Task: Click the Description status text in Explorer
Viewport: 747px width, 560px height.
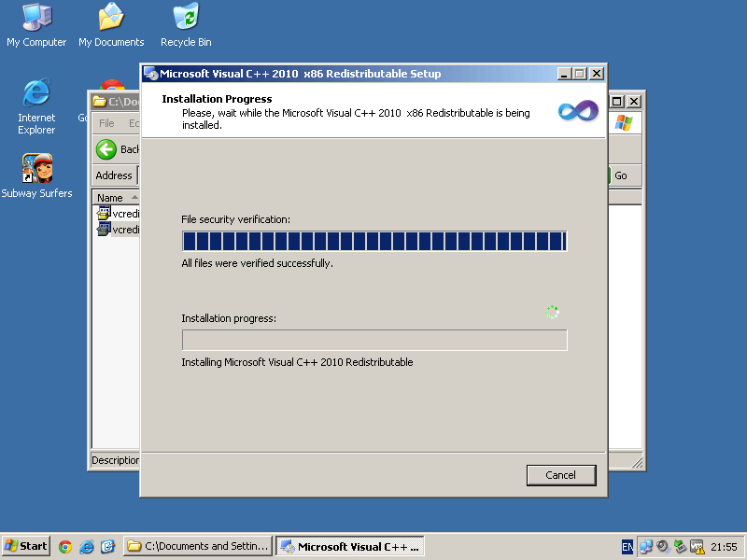Action: click(115, 460)
